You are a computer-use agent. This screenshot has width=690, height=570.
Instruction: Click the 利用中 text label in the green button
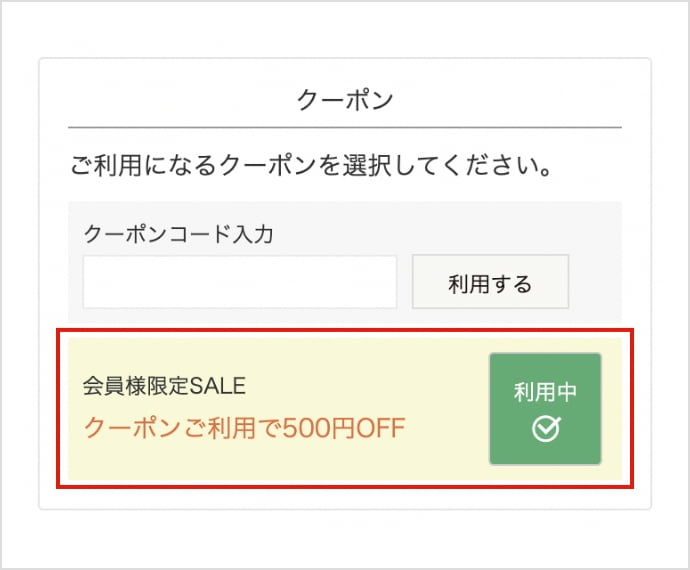coord(545,393)
